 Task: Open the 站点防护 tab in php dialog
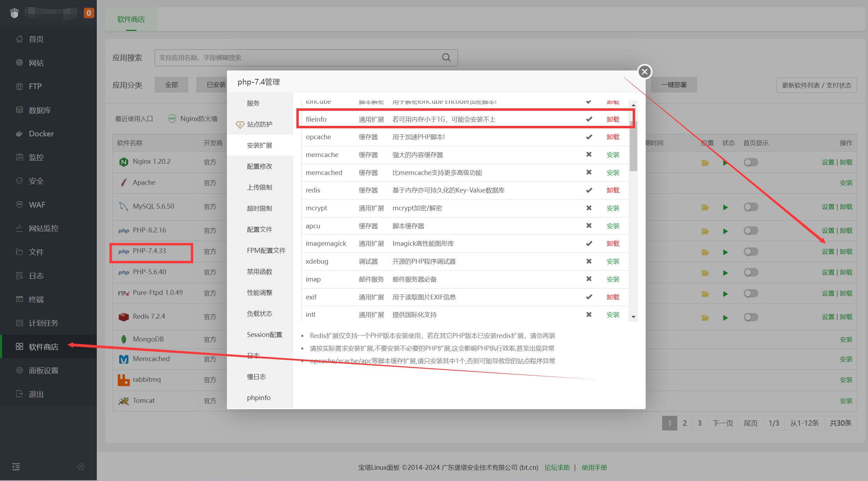(260, 124)
